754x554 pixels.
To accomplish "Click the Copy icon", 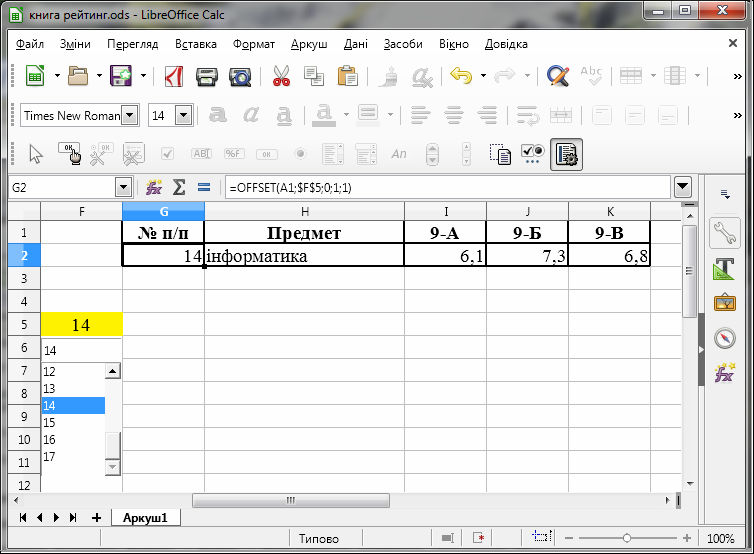I will pyautogui.click(x=314, y=76).
